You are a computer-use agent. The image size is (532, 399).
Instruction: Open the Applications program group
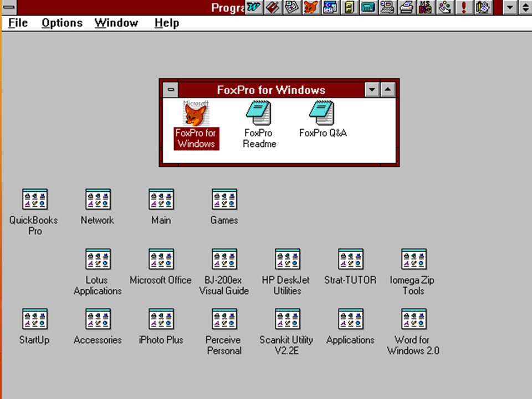pos(350,319)
